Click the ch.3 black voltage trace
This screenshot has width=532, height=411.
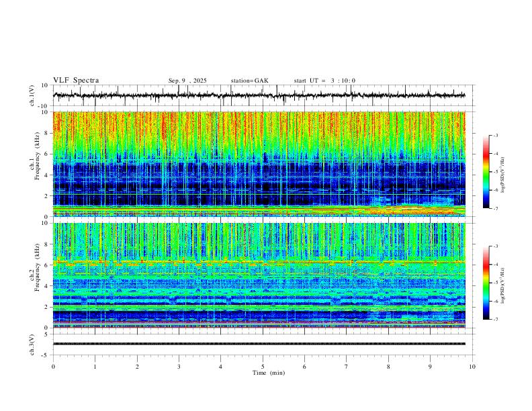pos(259,344)
